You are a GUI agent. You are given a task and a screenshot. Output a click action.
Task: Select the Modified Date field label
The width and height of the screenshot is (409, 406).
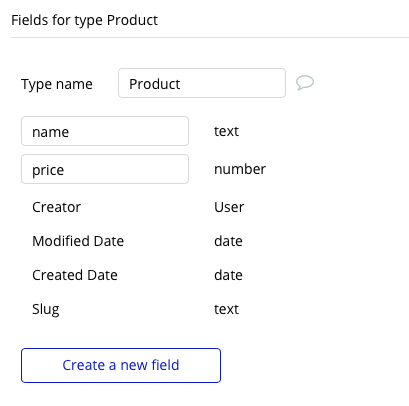coord(78,241)
